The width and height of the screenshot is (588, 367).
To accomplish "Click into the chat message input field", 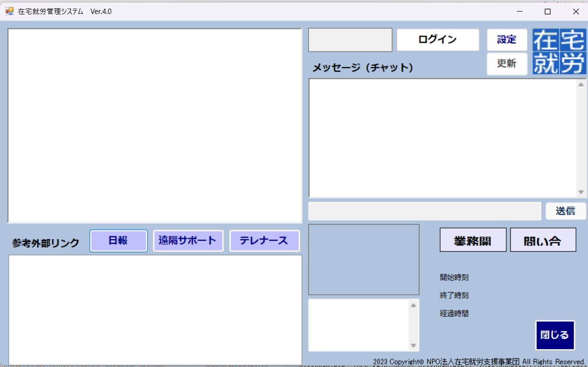I will coord(425,211).
